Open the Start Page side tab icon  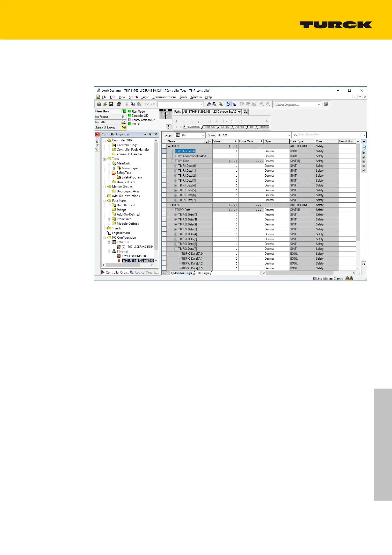pyautogui.click(x=97, y=134)
